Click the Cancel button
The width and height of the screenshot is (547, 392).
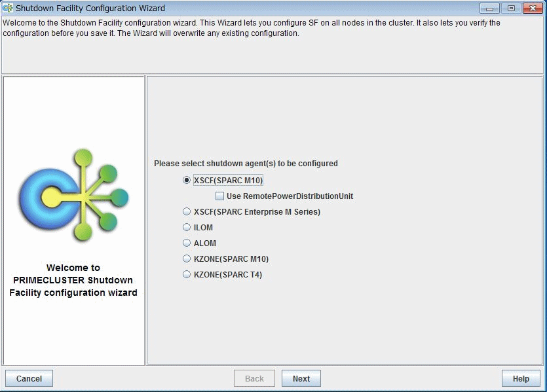29,378
